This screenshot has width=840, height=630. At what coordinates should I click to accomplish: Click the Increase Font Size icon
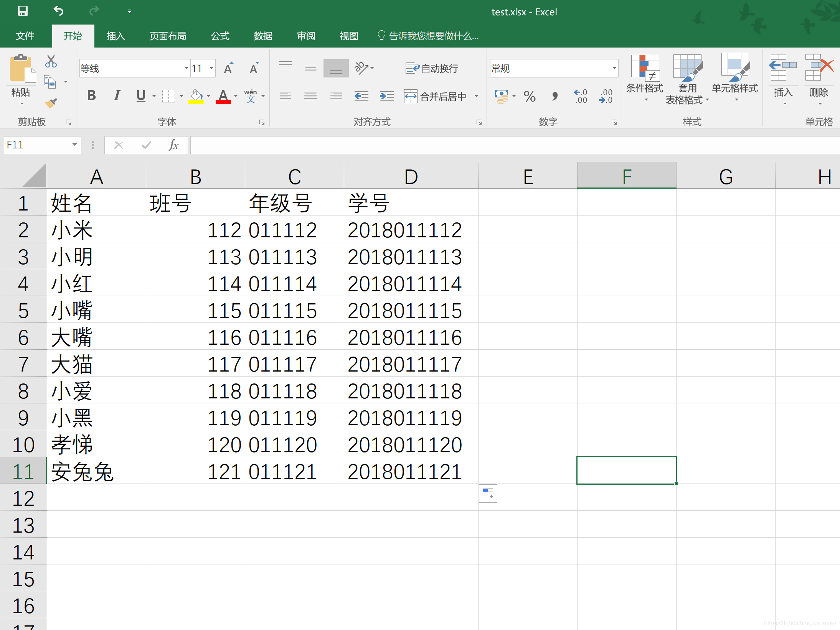coord(229,68)
